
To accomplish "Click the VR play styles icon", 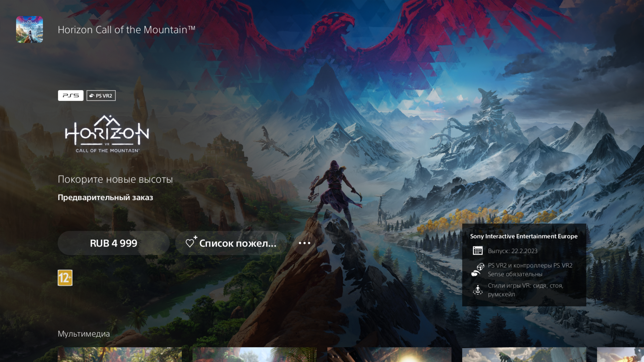I will (477, 290).
